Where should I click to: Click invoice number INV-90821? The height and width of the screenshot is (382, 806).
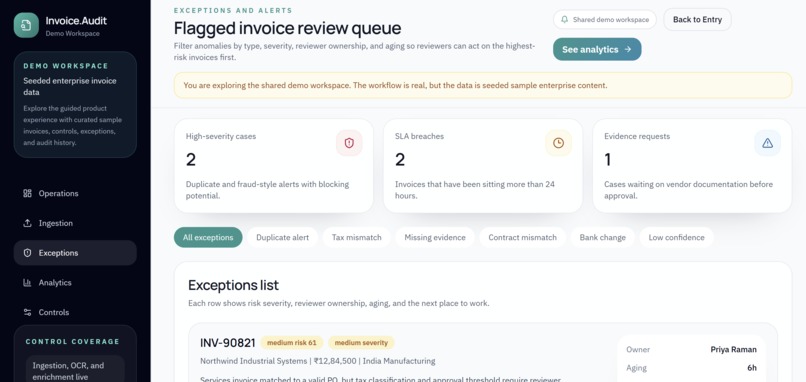[228, 343]
